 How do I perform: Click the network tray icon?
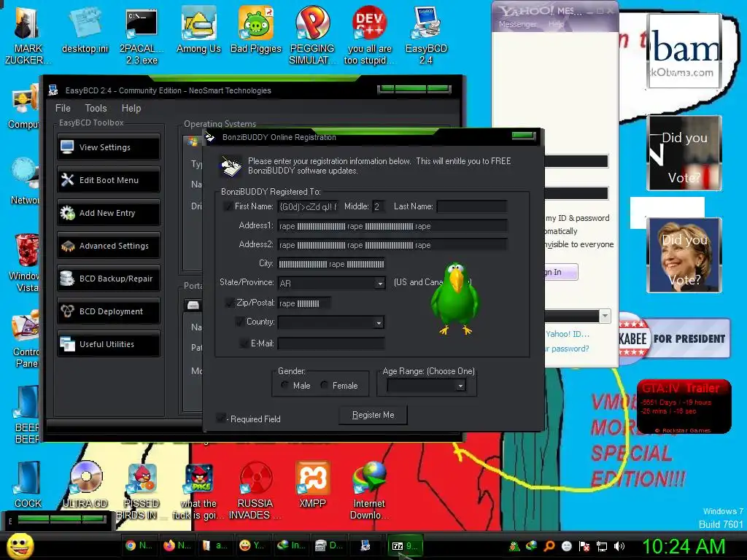tap(602, 546)
